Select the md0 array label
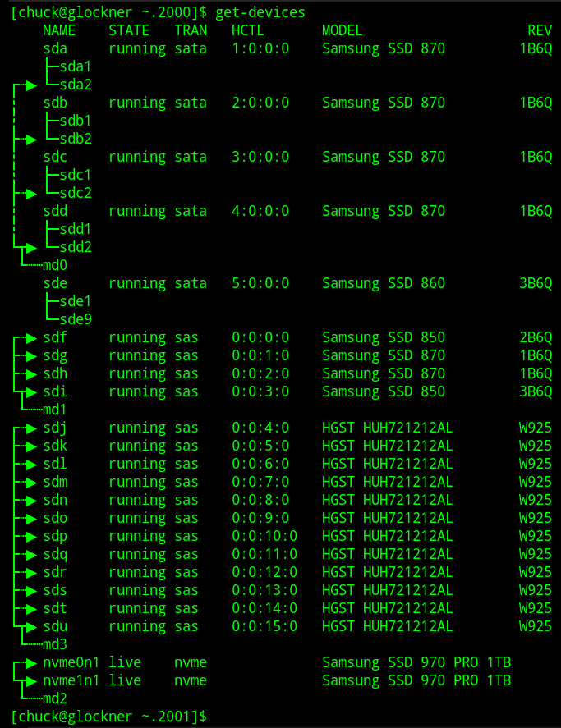The image size is (561, 728). tap(55, 265)
